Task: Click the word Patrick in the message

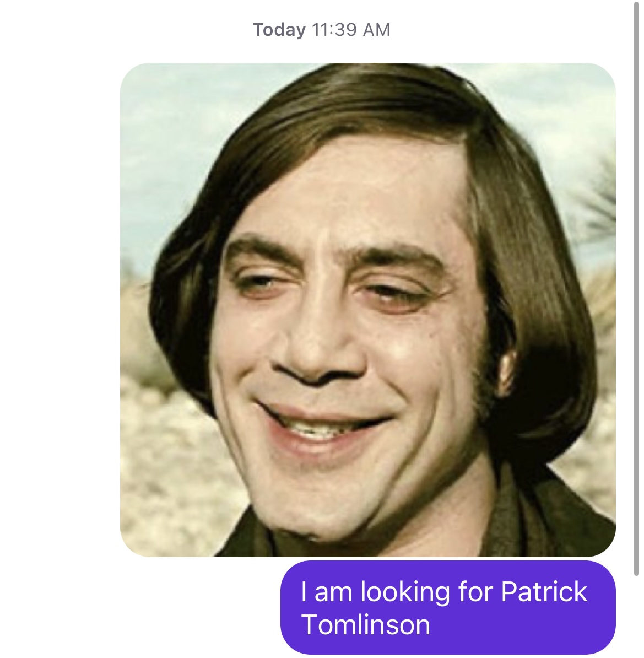Action: point(544,591)
